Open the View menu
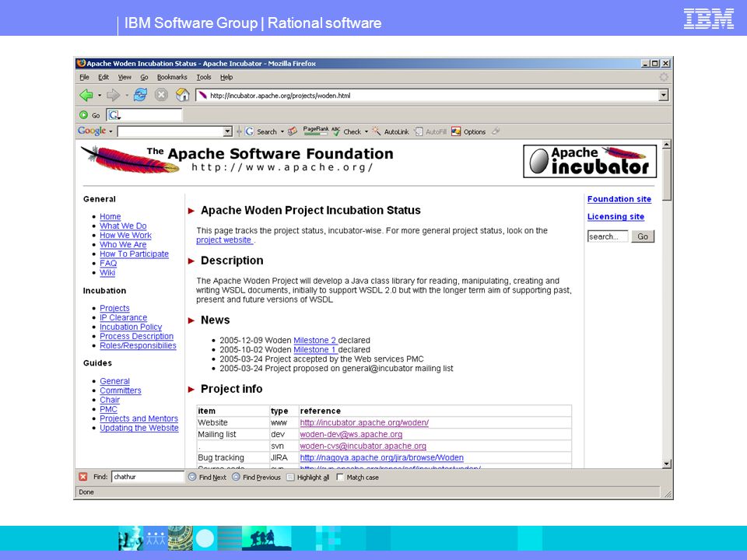Image resolution: width=747 pixels, height=560 pixels. pyautogui.click(x=124, y=77)
